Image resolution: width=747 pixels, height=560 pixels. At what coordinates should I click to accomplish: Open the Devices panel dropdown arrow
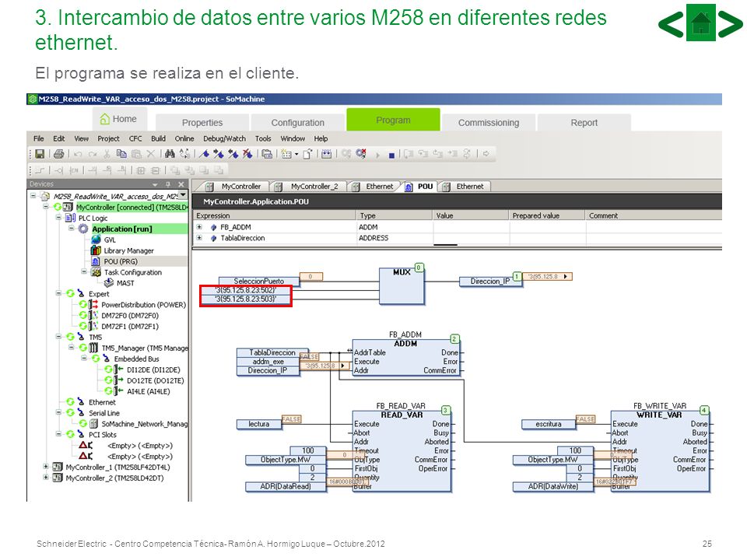[x=155, y=184]
